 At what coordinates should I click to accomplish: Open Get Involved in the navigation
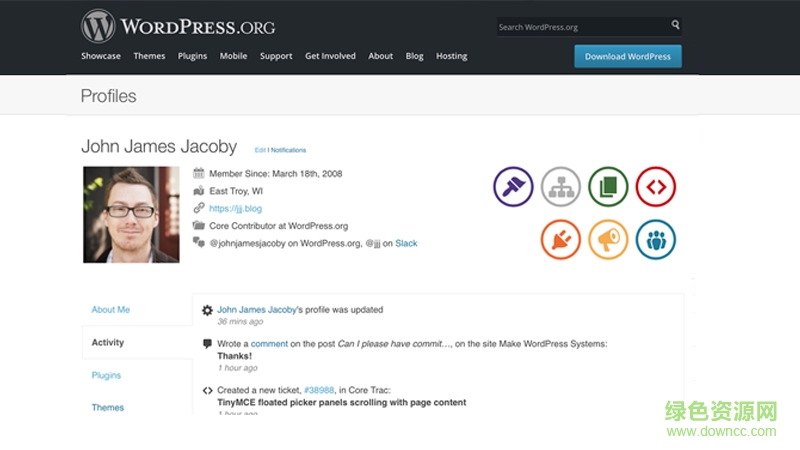pyautogui.click(x=331, y=56)
